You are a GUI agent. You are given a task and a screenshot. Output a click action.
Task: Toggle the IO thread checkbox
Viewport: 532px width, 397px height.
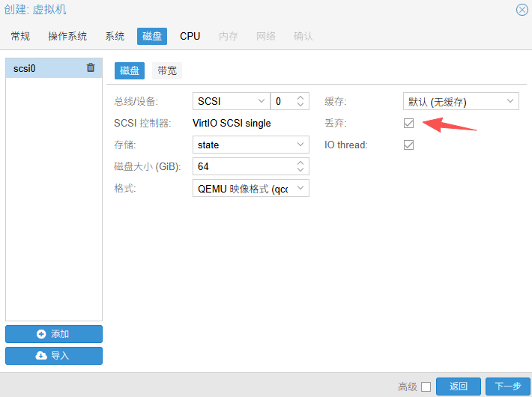[x=408, y=145]
